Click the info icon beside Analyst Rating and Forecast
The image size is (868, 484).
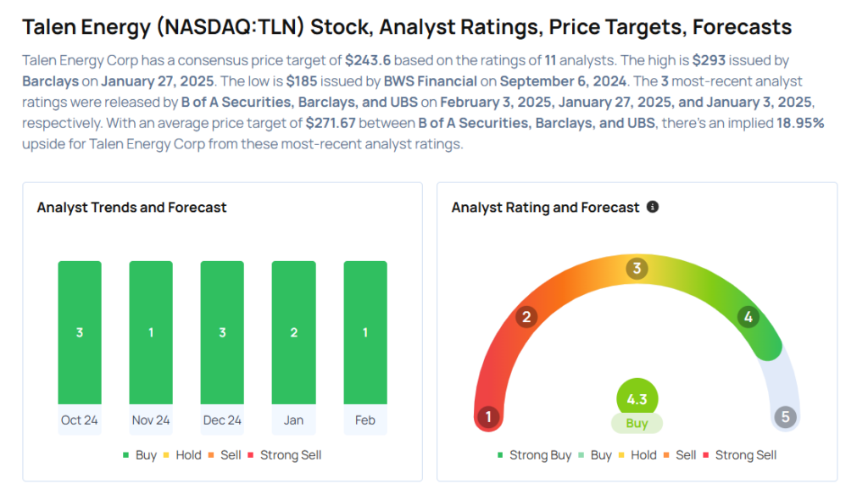click(x=653, y=207)
